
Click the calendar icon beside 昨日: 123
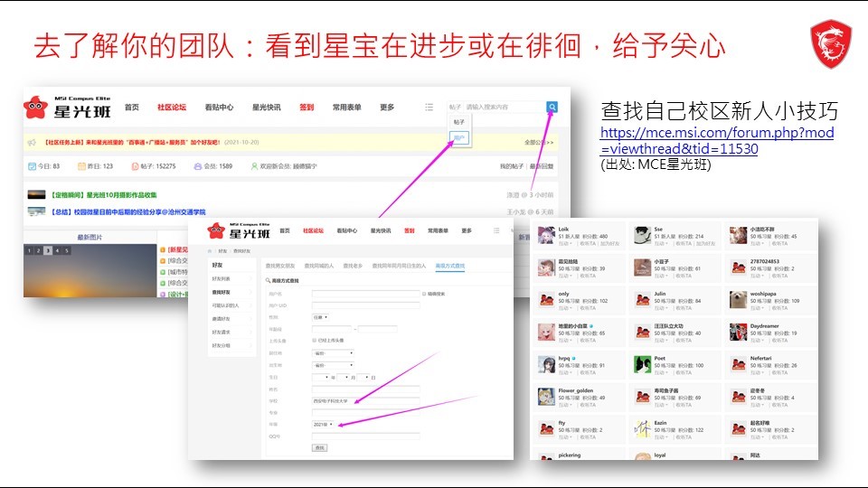(x=81, y=166)
